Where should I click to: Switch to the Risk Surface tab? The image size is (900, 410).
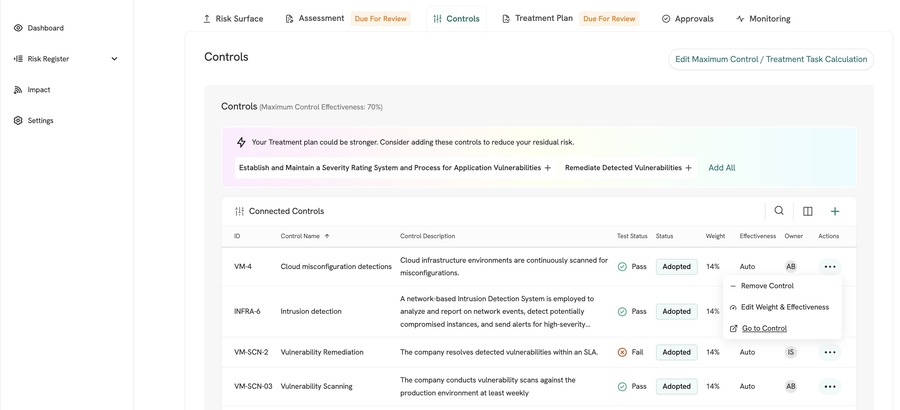click(233, 19)
